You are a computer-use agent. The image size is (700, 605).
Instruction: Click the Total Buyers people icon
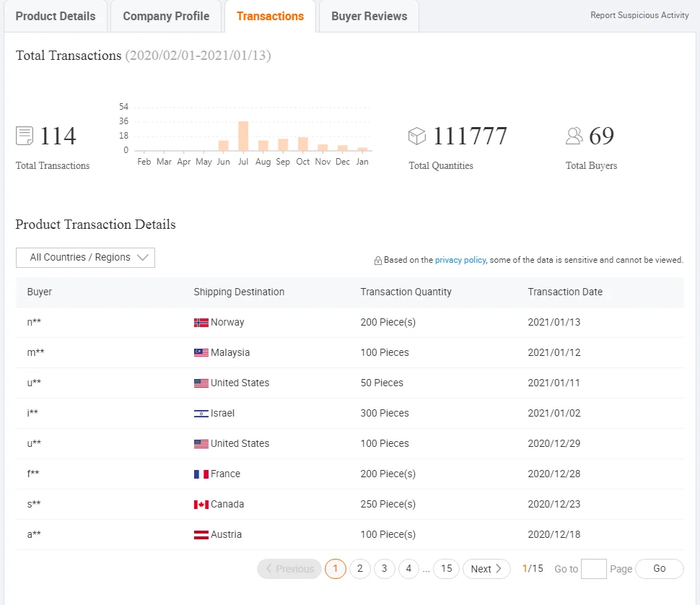pos(574,136)
